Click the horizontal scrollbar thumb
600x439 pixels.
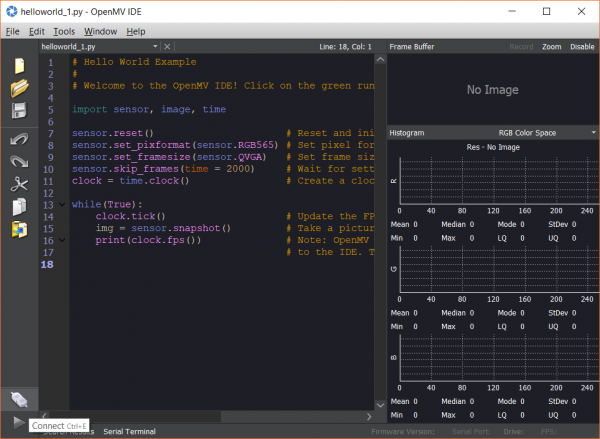point(135,416)
